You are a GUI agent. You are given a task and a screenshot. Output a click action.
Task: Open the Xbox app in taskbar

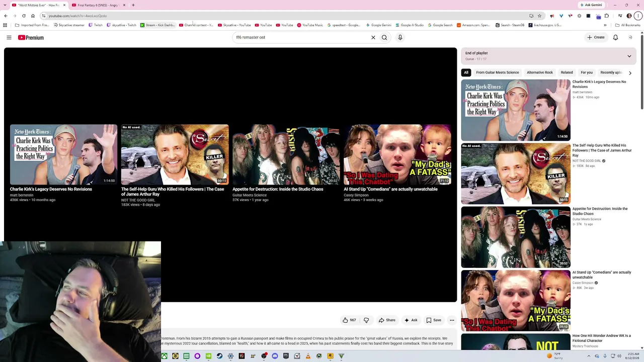click(x=164, y=356)
